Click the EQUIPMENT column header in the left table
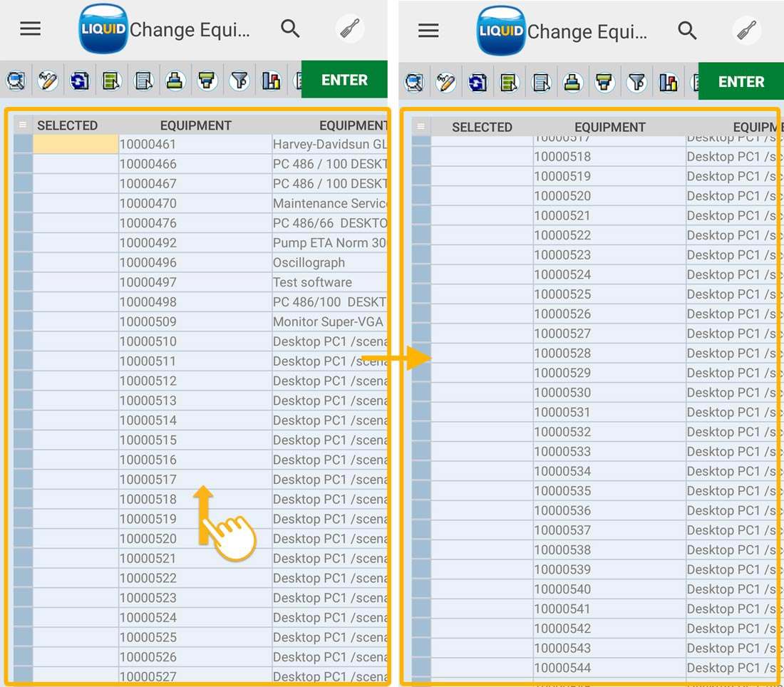This screenshot has height=687, width=784. coord(195,125)
